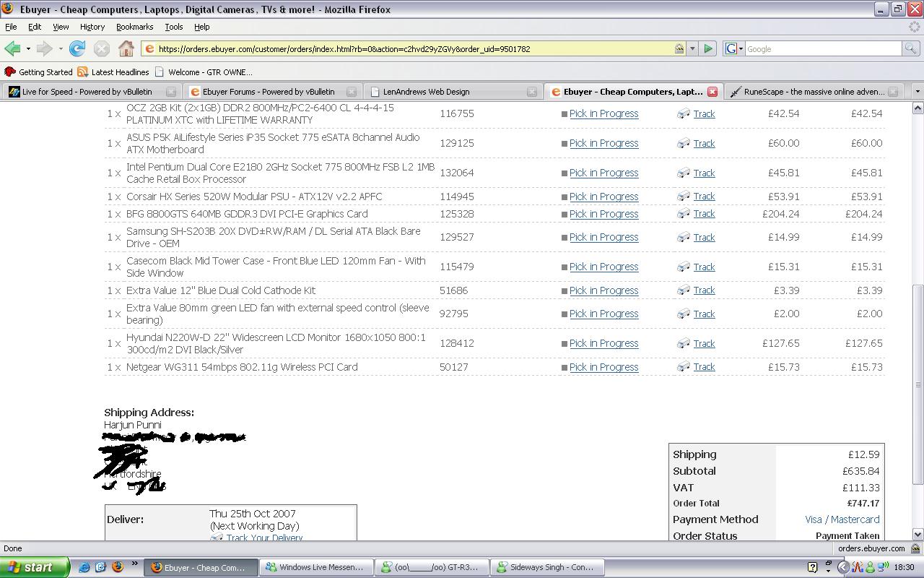Click truck icon for Casecom Tower Case row
Screen dimensions: 924x578
click(x=683, y=267)
